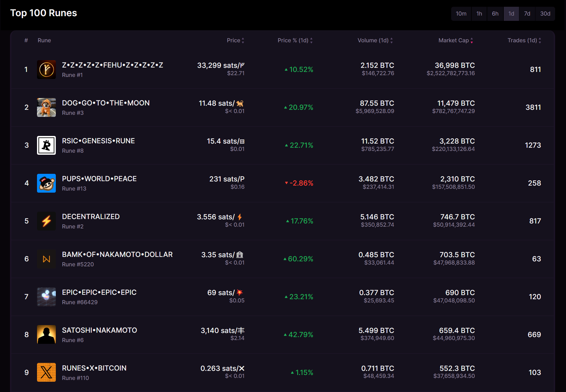Sort by Volume (1d) header arrows

375,41
